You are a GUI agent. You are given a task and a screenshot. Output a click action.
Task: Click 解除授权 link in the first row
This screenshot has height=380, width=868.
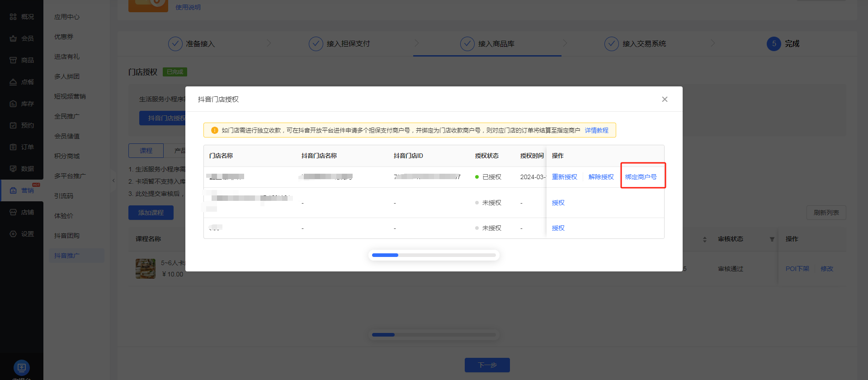pyautogui.click(x=601, y=177)
